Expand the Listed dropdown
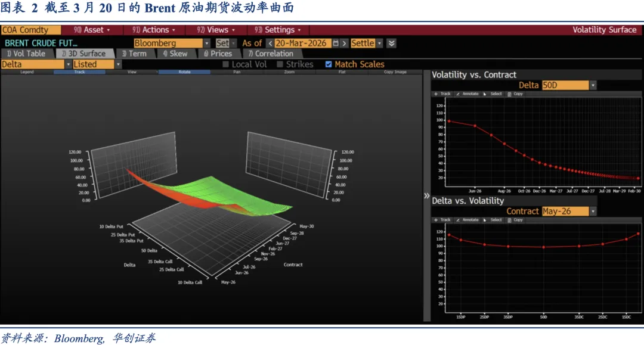 pos(118,64)
